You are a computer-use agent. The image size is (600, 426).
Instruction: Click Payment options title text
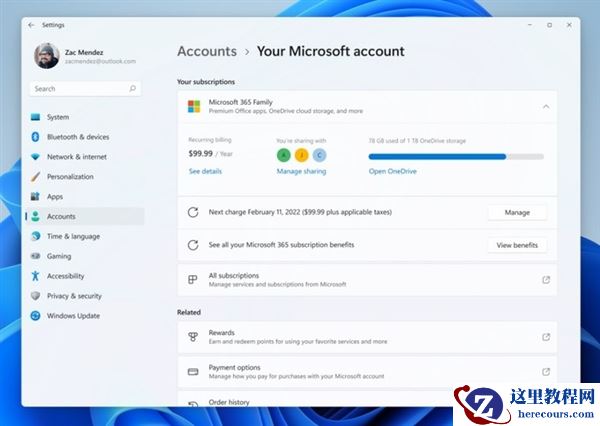coord(235,367)
